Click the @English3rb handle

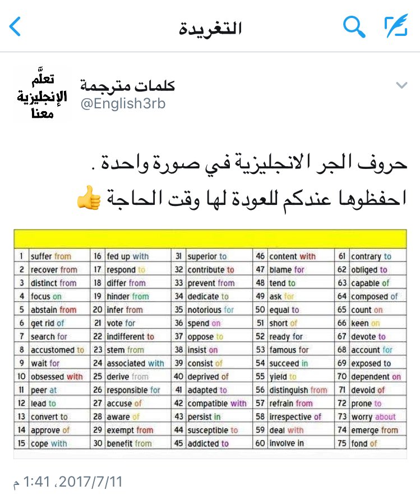[x=123, y=104]
